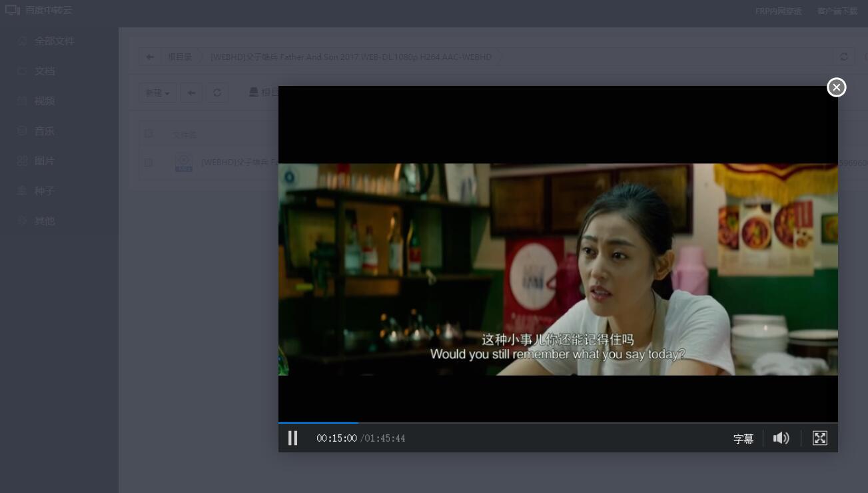This screenshot has width=868, height=493.
Task: Open 全部文件 in the sidebar
Action: coord(54,41)
